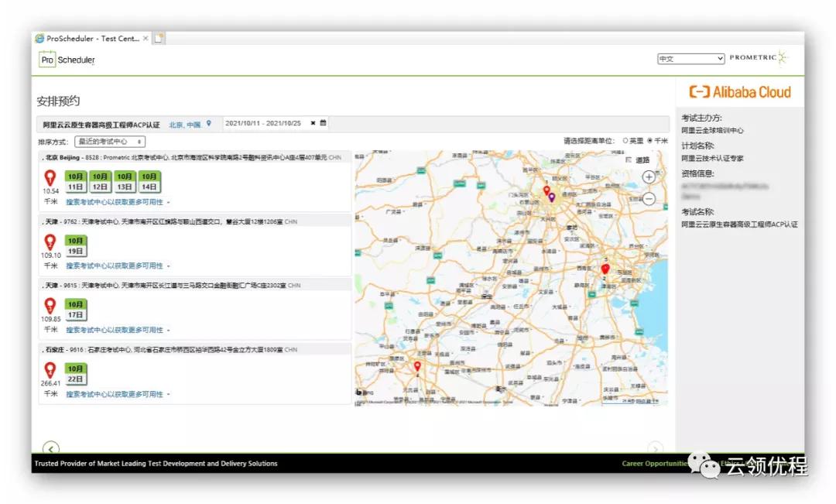Open the calendar picker icon
The height and width of the screenshot is (504, 836).
[x=323, y=122]
